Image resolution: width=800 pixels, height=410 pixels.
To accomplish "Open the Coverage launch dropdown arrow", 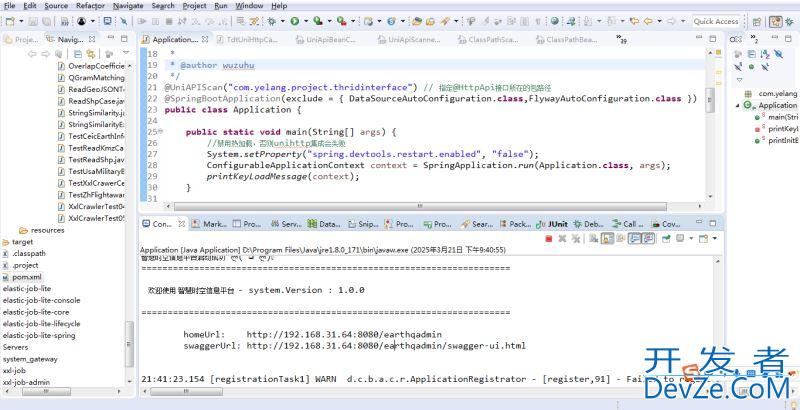I will [x=329, y=21].
